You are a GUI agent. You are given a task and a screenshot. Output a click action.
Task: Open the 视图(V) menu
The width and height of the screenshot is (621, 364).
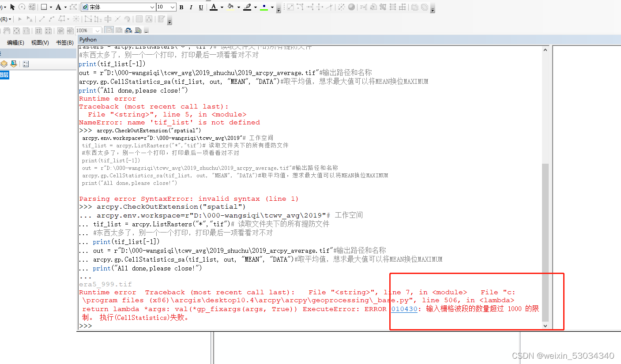point(40,42)
